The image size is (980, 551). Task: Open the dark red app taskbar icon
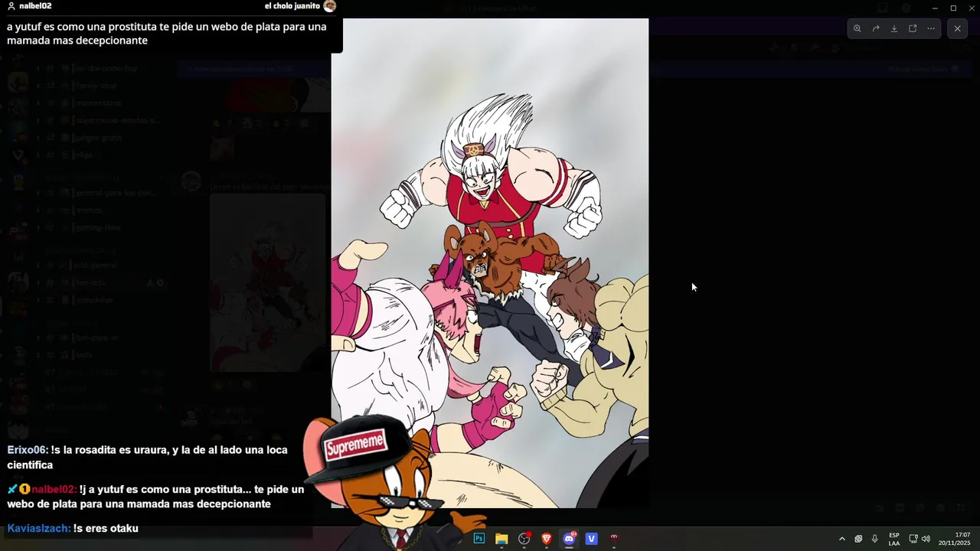point(613,539)
